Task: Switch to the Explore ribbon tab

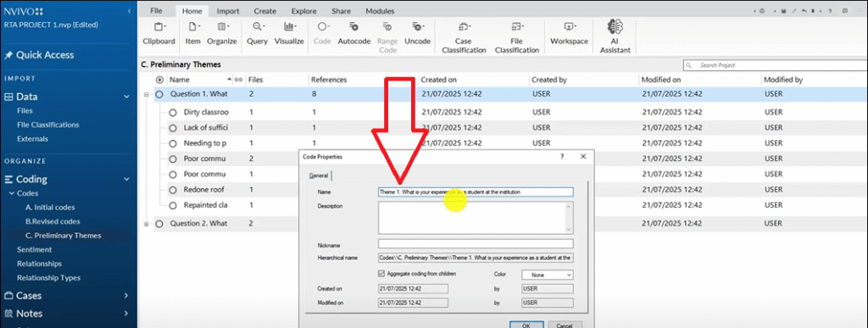Action: tap(304, 11)
